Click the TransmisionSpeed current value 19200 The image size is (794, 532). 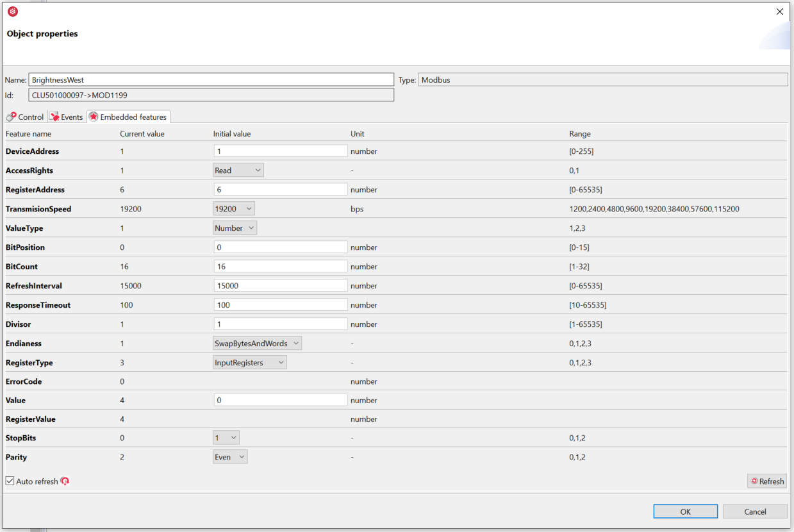point(131,209)
